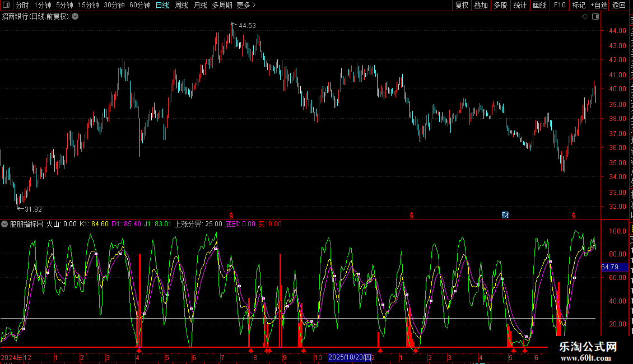Viewport: 633px width, 364px height.
Task: Open the F10 company info
Action: (x=560, y=5)
